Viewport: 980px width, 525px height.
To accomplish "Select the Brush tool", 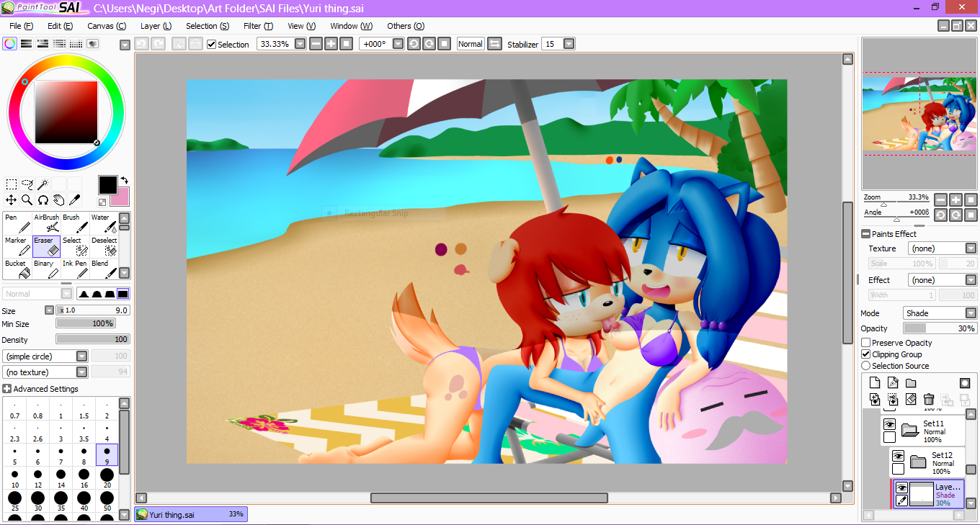I will (x=75, y=223).
